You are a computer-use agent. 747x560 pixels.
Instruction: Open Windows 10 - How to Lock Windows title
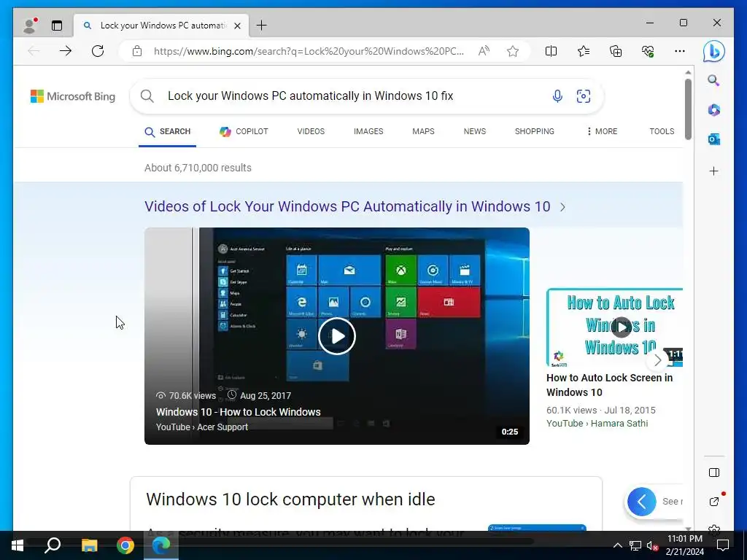(x=239, y=412)
